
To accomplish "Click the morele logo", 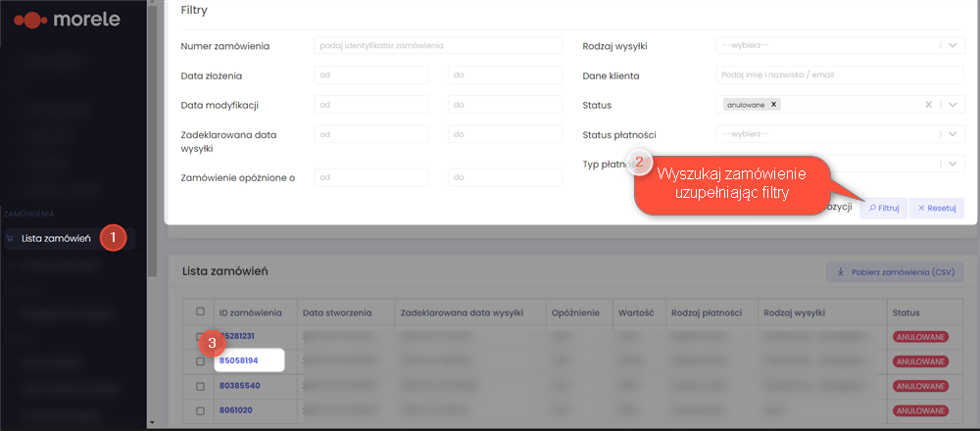I will click(68, 20).
